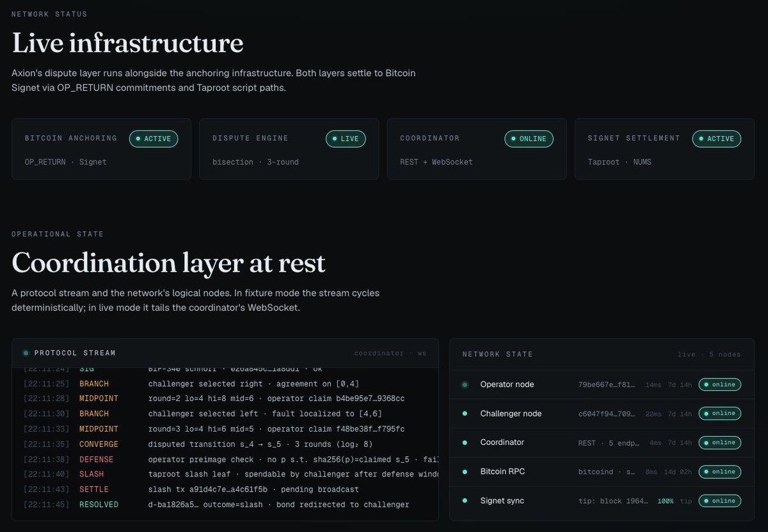Open the Dispute Engine card title
Image resolution: width=768 pixels, height=532 pixels.
coord(250,138)
